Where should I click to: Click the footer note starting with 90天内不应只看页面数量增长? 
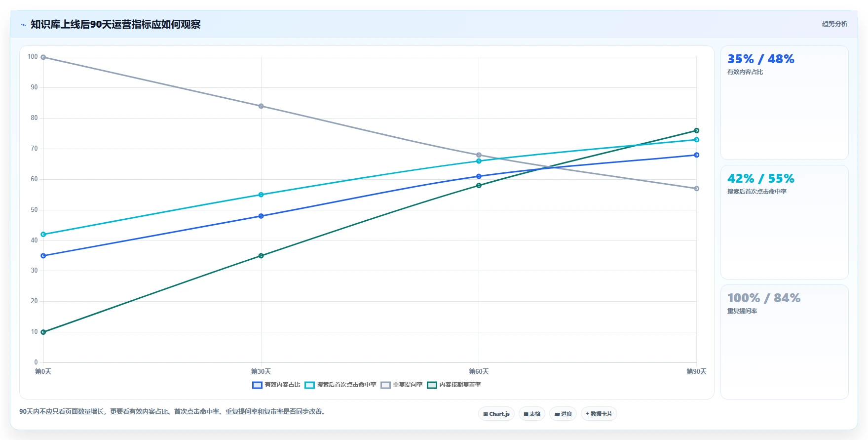(x=173, y=411)
